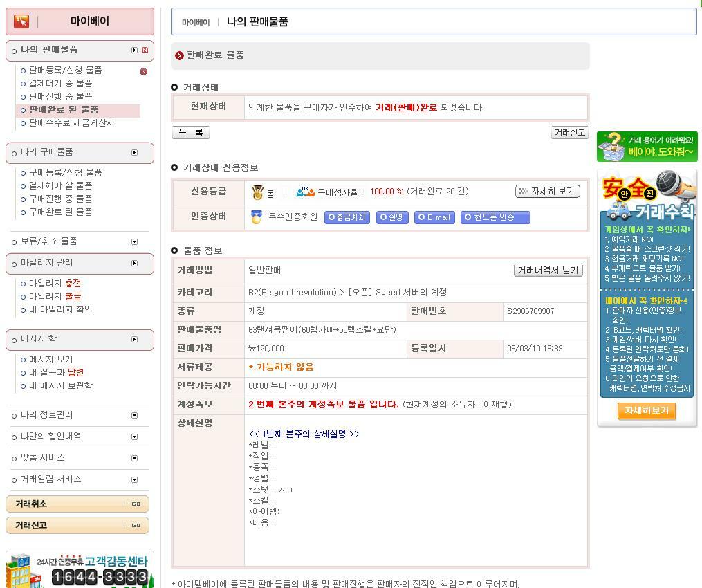
Task: Click the 출금계좌 verification badge
Action: [349, 217]
